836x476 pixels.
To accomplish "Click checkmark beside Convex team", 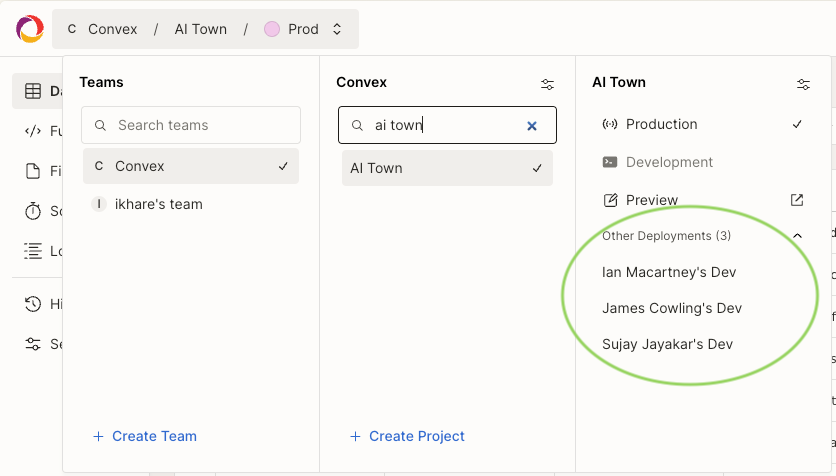I will tap(283, 166).
